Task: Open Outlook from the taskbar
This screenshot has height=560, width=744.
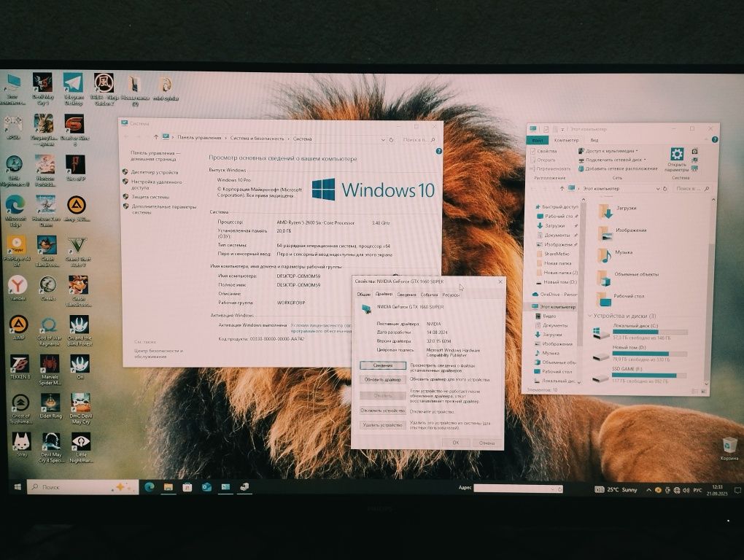Action: [x=206, y=487]
